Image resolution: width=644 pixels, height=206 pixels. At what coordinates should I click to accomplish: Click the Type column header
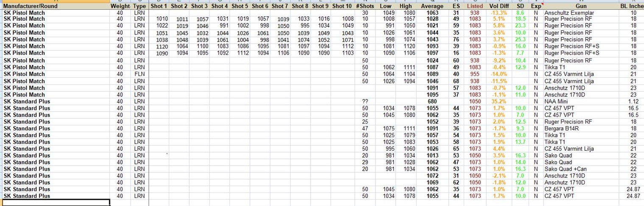(x=140, y=6)
